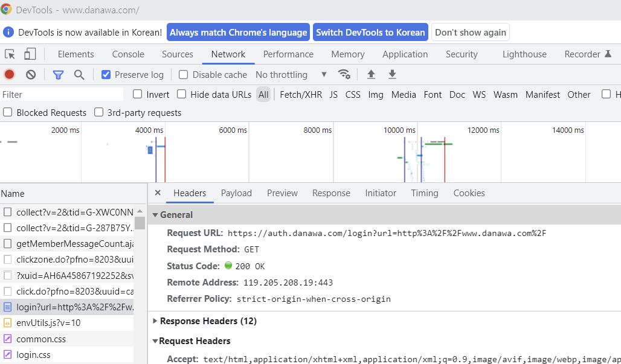Filter requests by Img type
This screenshot has width=621, height=364.
(x=376, y=95)
